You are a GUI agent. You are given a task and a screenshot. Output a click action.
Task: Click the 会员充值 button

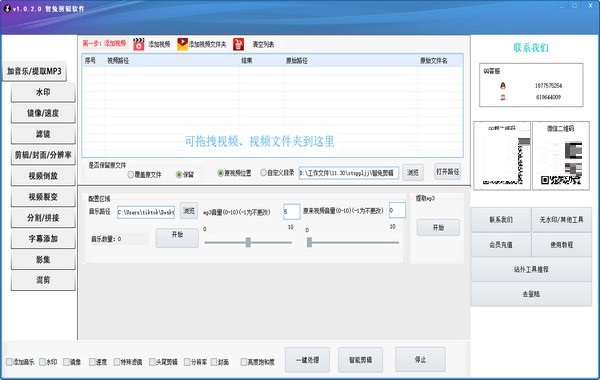pos(501,245)
